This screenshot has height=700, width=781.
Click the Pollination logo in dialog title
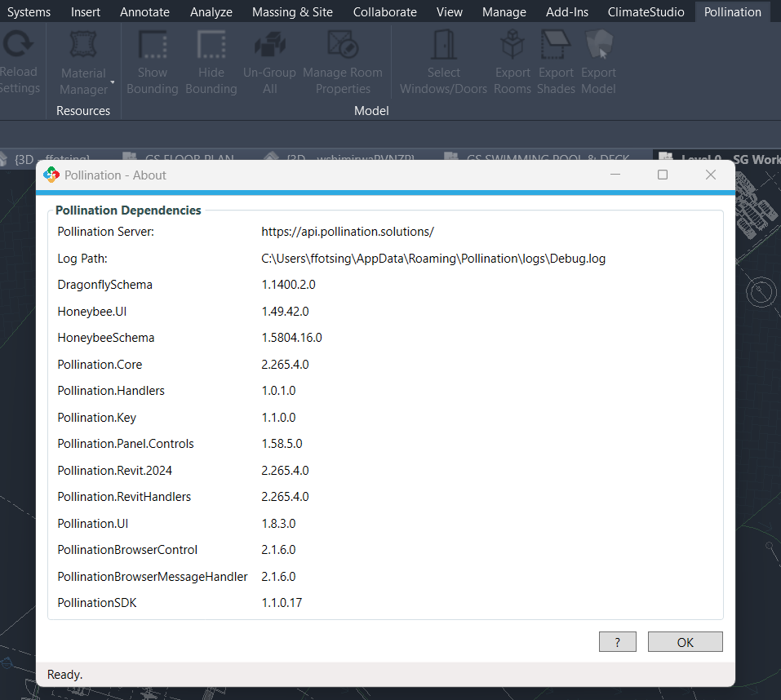tap(51, 175)
